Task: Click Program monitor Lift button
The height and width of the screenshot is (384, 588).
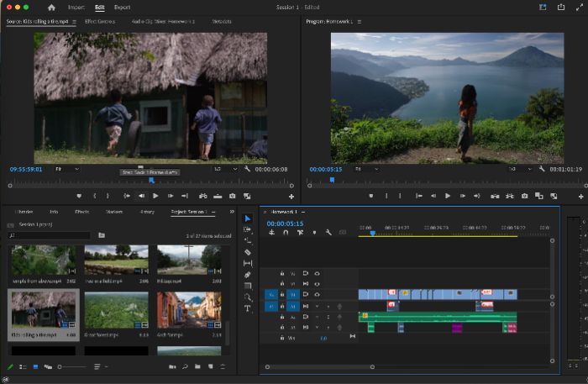Action: (x=495, y=196)
